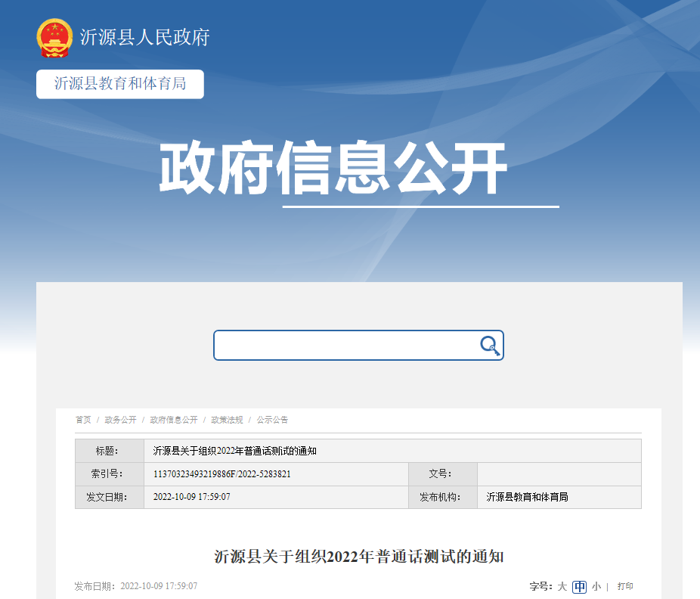
Task: Open 公示公告 breadcrumb link
Action: (272, 420)
